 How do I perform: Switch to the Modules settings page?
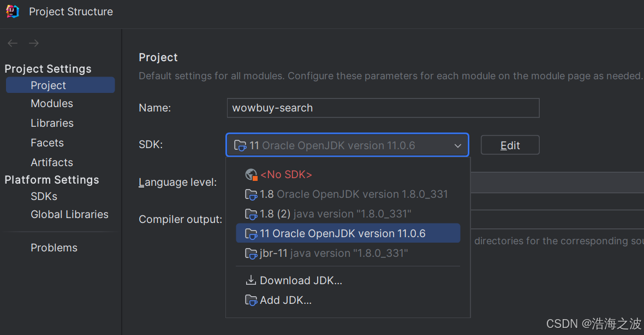[x=52, y=103]
